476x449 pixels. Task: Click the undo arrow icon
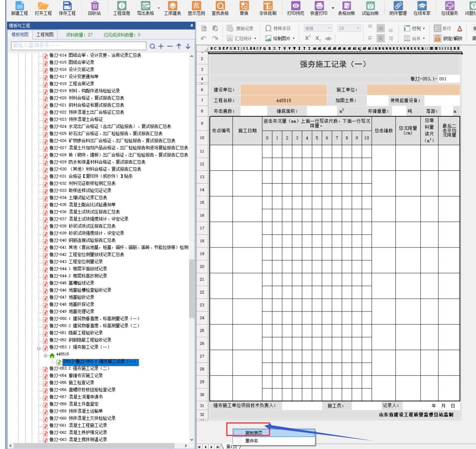point(204,38)
